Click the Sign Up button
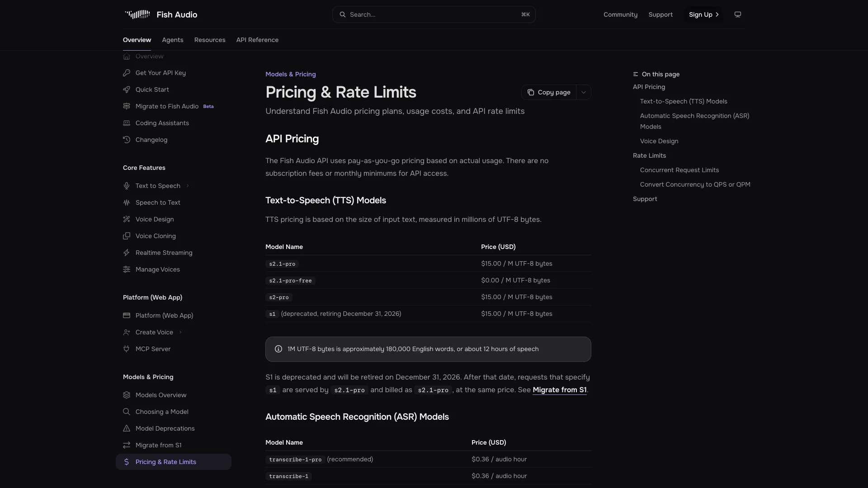868x488 pixels. pos(704,14)
